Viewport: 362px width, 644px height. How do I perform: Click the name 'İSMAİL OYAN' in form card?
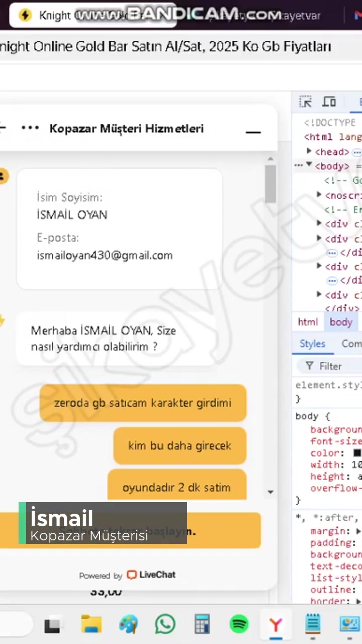pyautogui.click(x=72, y=215)
